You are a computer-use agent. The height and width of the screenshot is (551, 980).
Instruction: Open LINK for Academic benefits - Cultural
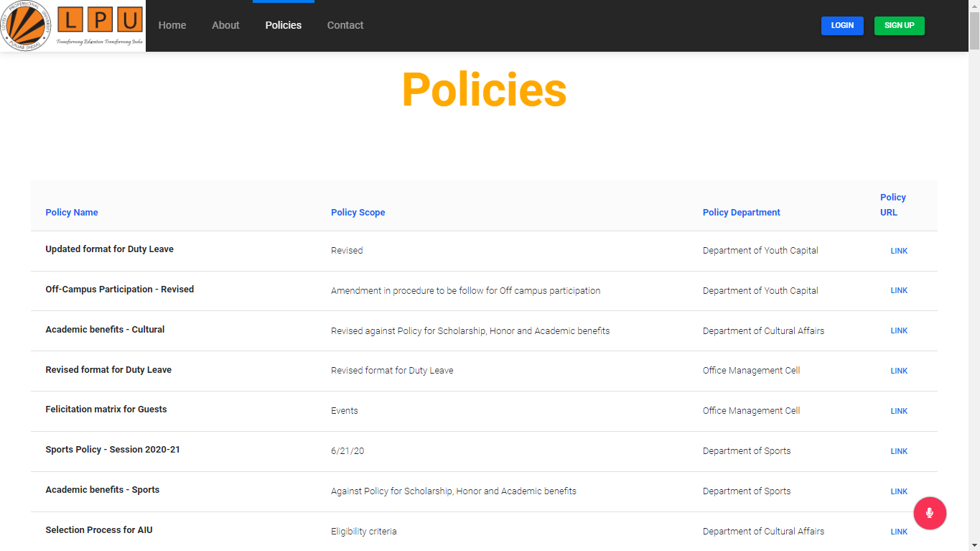[899, 330]
